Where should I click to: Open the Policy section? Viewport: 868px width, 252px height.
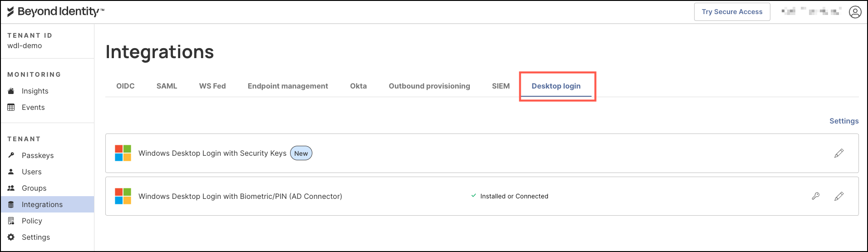pyautogui.click(x=32, y=221)
